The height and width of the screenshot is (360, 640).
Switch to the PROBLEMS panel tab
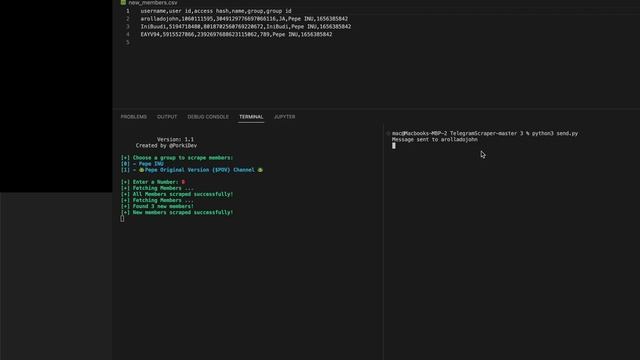pos(133,117)
